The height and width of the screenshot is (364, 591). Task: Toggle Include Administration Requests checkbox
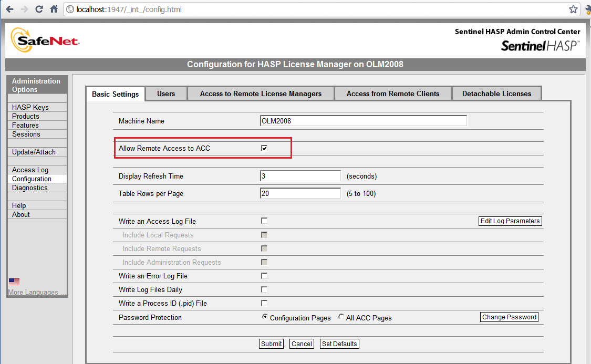tap(264, 262)
